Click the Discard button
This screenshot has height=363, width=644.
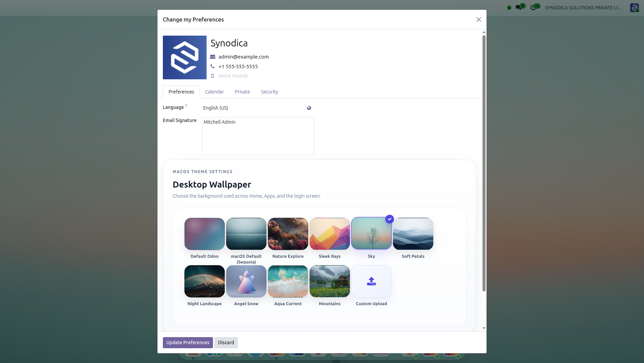click(226, 342)
